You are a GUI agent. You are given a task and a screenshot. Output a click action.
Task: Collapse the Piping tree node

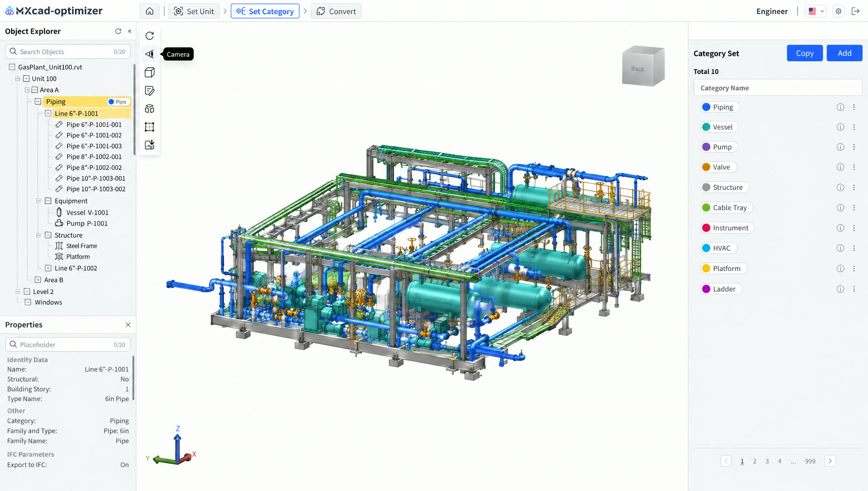point(38,102)
